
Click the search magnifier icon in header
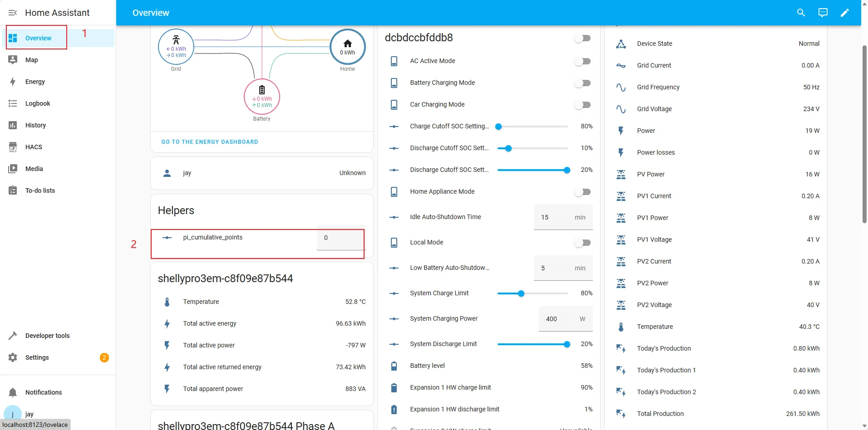(x=801, y=13)
